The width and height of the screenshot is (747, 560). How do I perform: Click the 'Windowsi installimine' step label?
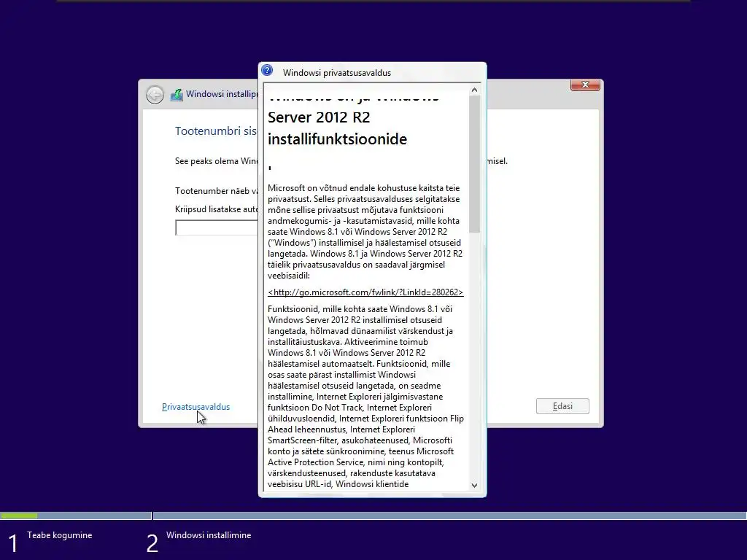pos(209,535)
